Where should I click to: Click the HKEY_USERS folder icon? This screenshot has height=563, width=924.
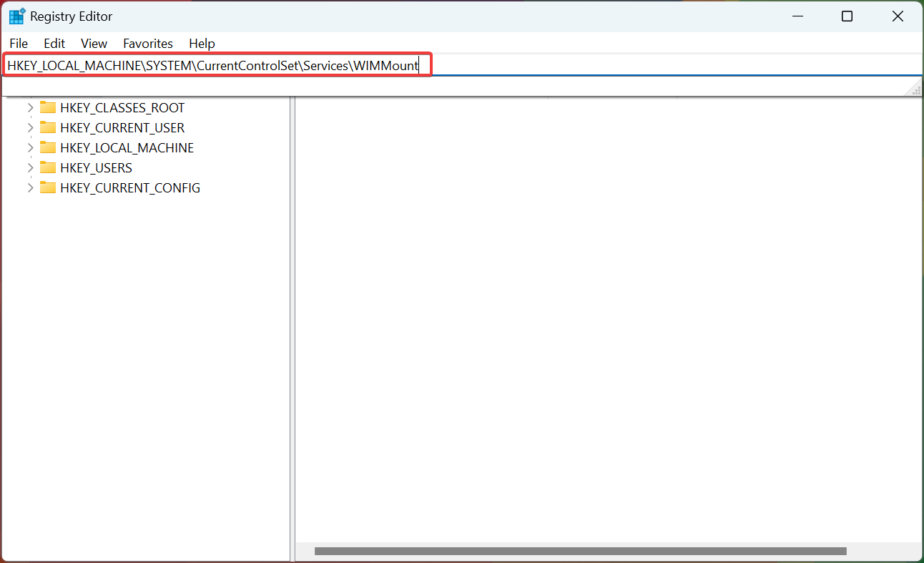click(x=48, y=168)
